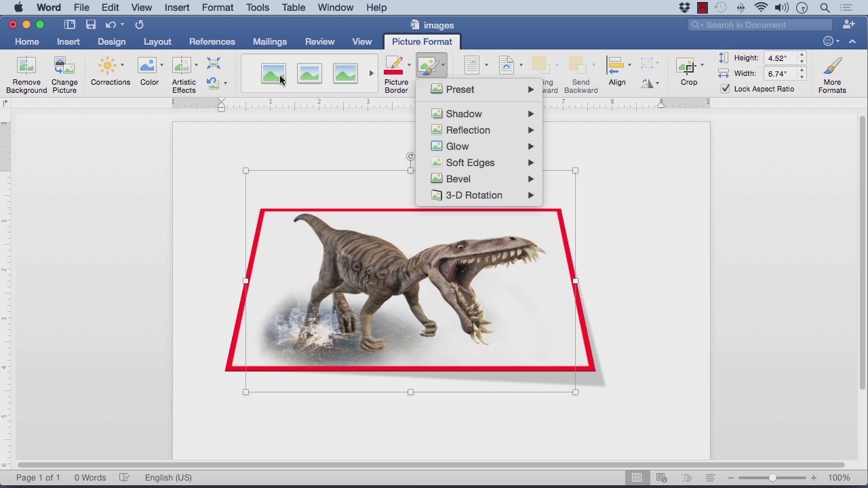Open the Soft Edges submenu

(x=479, y=163)
